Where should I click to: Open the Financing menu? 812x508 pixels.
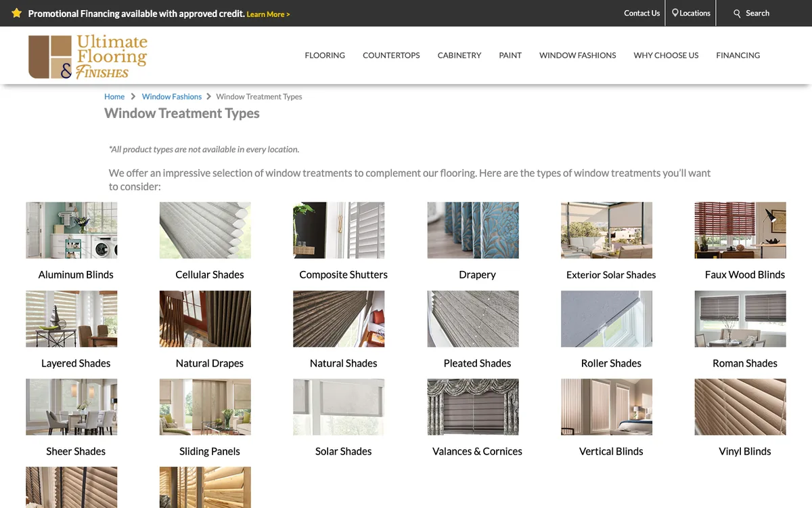[738, 56]
